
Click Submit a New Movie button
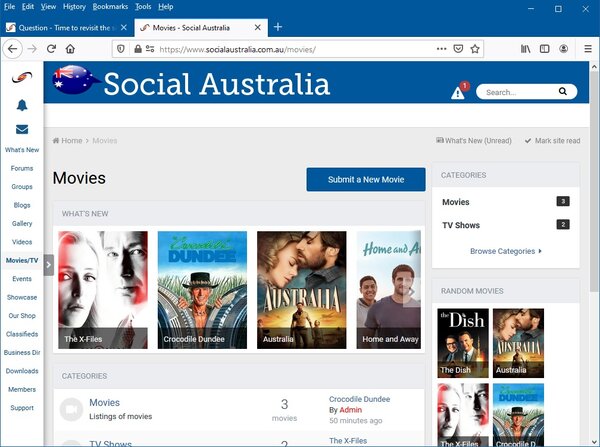coord(366,179)
